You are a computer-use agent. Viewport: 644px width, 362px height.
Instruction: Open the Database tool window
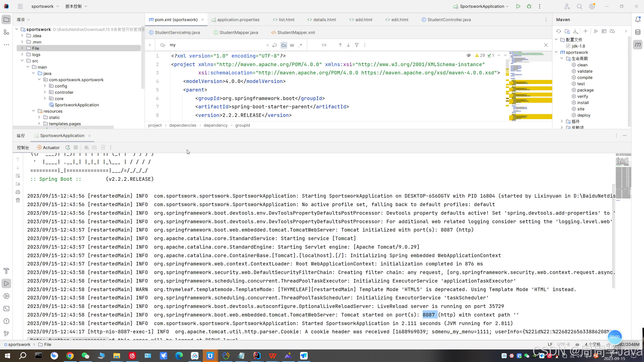tap(638, 32)
